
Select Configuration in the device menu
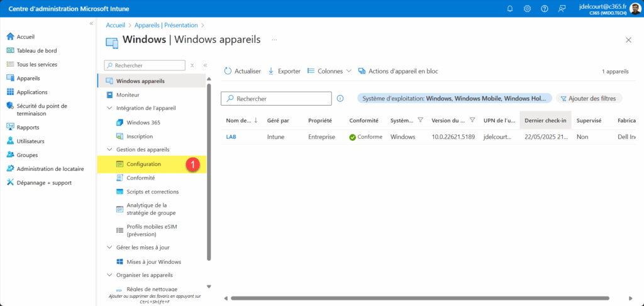pos(143,164)
